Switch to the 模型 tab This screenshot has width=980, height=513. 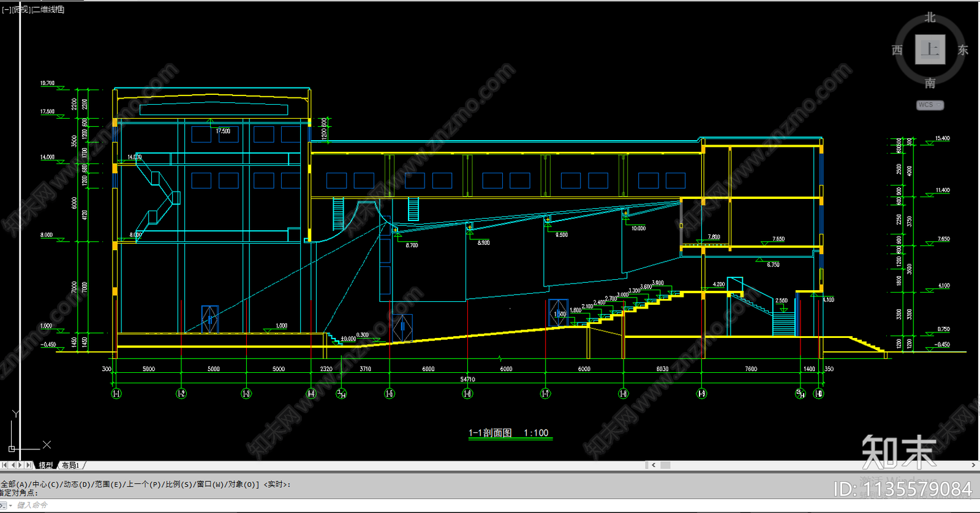tap(46, 465)
